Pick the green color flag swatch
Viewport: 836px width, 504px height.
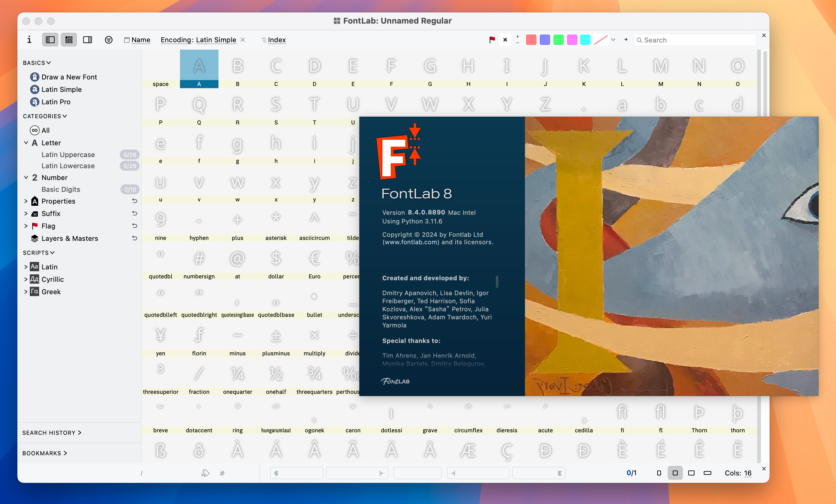click(558, 40)
